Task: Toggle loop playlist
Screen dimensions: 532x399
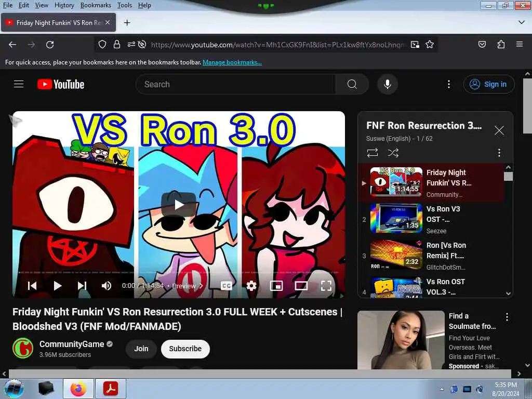Action: click(372, 153)
